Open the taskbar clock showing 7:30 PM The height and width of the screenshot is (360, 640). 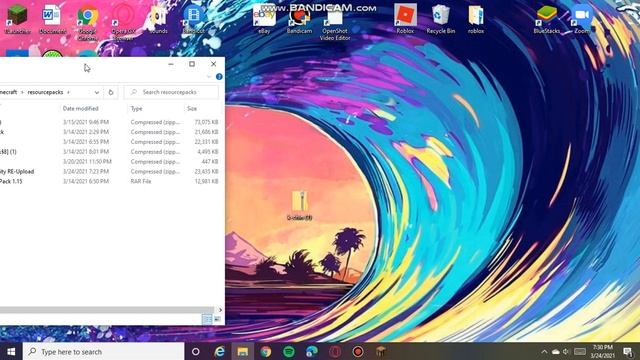tap(602, 351)
